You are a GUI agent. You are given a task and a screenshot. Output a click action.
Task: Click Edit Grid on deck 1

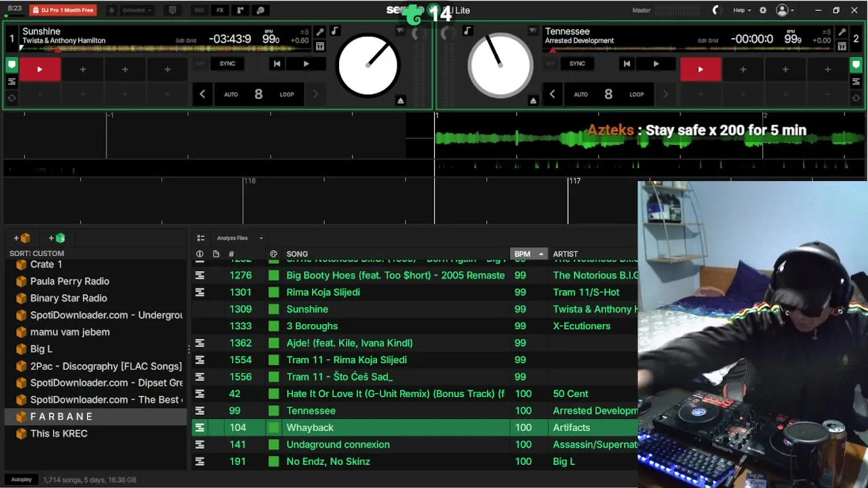(186, 41)
